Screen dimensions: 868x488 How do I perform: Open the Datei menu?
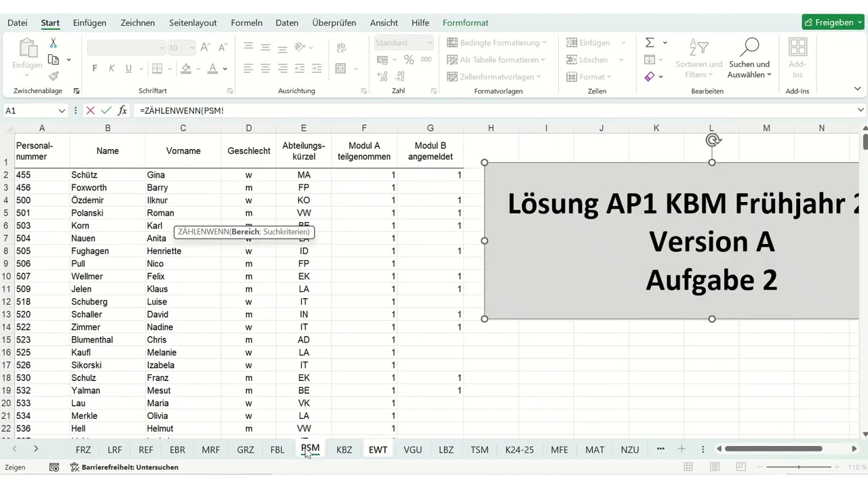click(18, 22)
